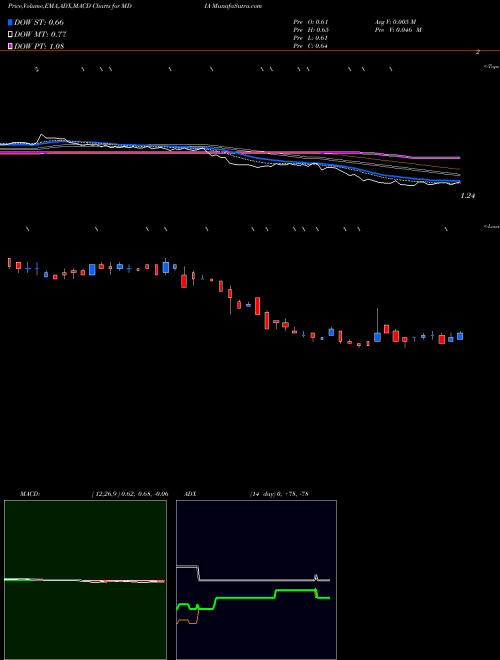Screen dimensions: 500x660
Task: Select the 'DOW PT: 1.08' legend label
Action: (x=39, y=46)
